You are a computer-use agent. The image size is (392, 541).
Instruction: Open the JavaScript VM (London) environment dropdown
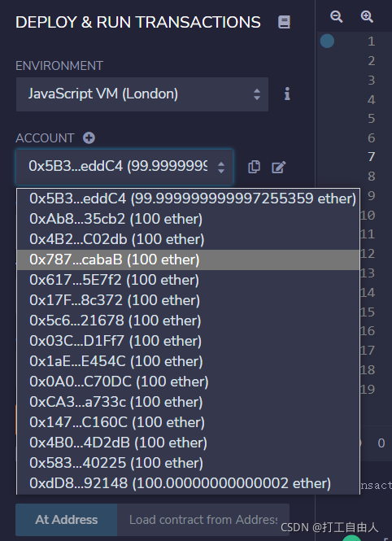click(x=142, y=94)
